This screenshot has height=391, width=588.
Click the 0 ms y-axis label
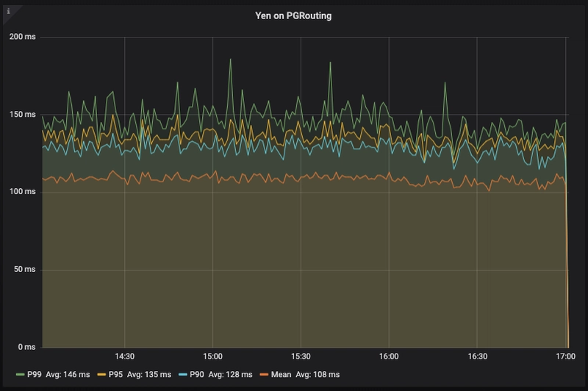(25, 347)
